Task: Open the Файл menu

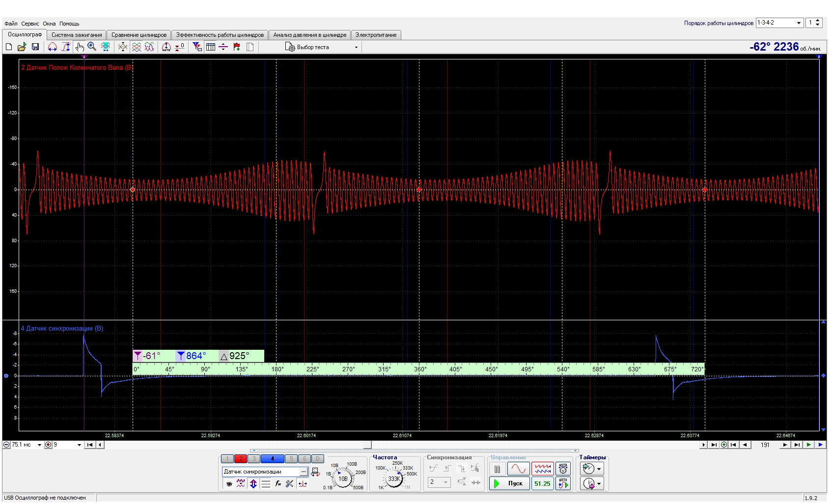Action: (11, 24)
